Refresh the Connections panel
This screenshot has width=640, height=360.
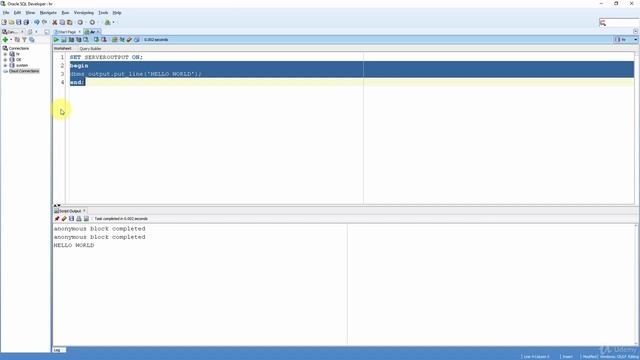[x=17, y=40]
